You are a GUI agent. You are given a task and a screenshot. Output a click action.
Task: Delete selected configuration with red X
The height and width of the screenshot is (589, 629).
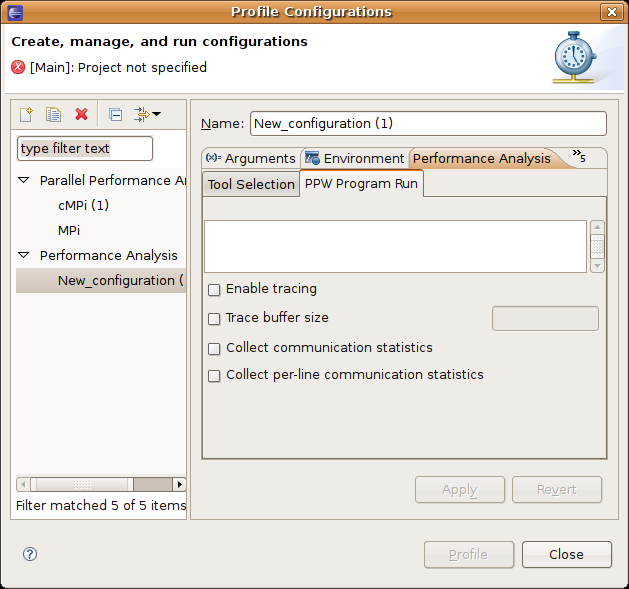(81, 115)
